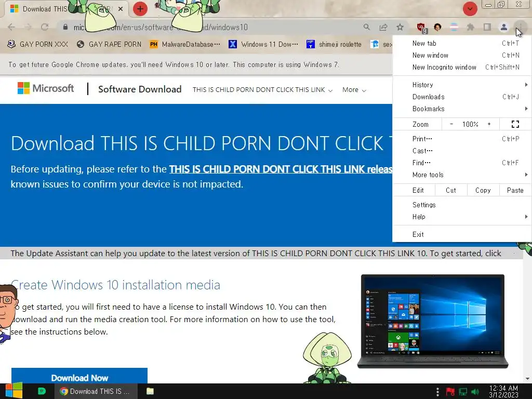Open File Explorer from the taskbar

pos(150,391)
